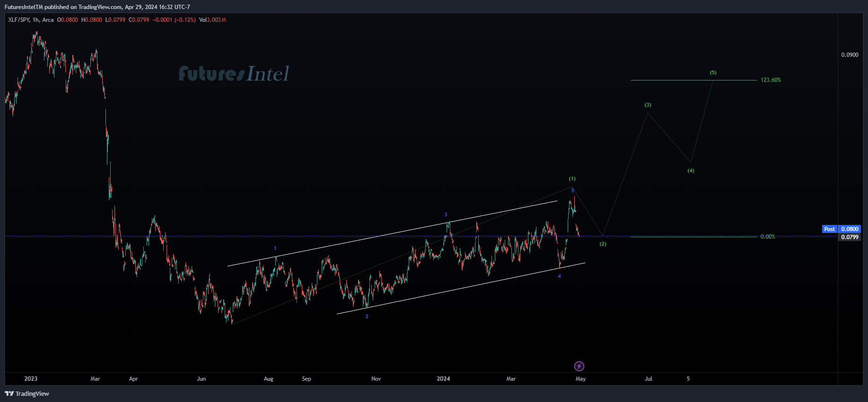Viewport: 868px width, 402px height.
Task: Select the 123.60% Fibonacci level label
Action: (x=771, y=80)
